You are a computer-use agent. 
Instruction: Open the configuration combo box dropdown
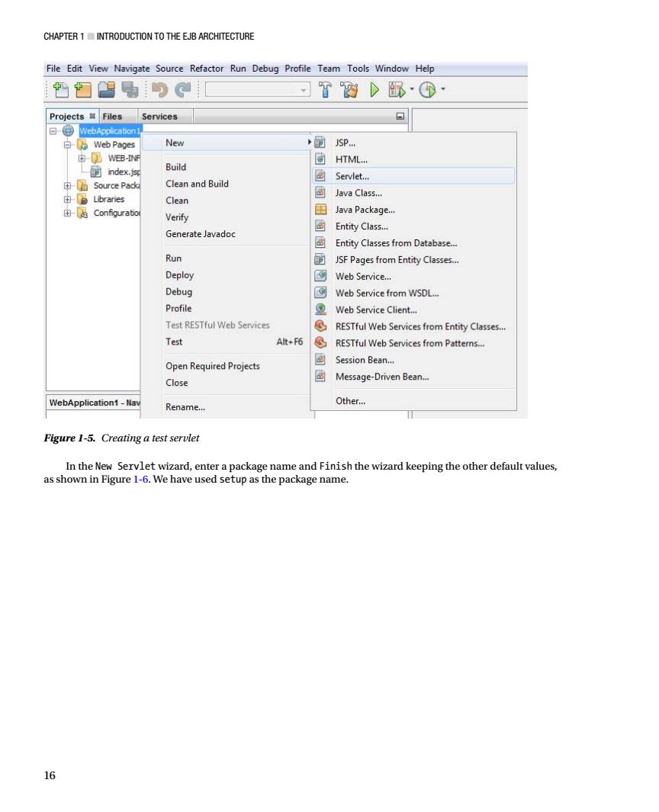(x=304, y=90)
